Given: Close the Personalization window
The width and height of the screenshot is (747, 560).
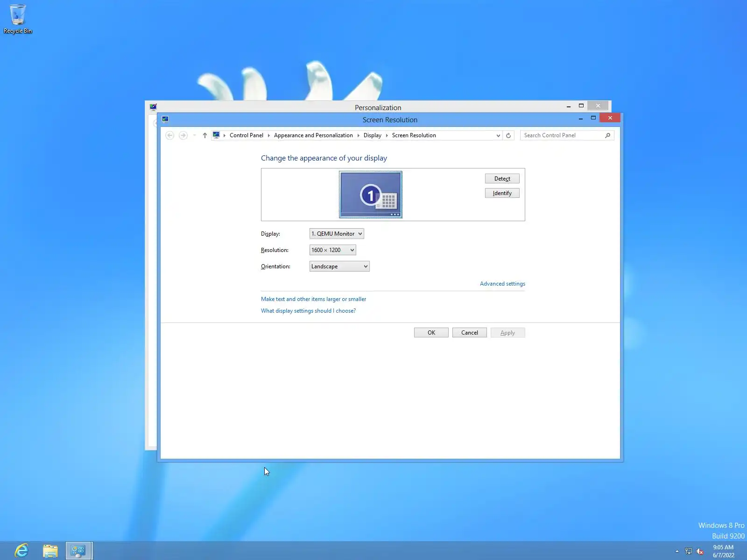Looking at the screenshot, I should click(598, 106).
